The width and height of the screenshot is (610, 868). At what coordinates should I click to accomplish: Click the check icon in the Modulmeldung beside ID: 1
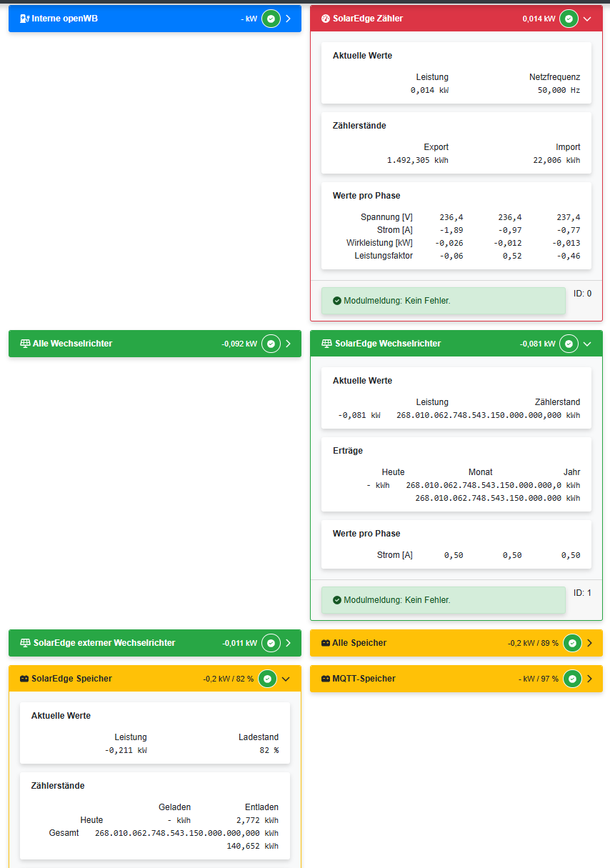point(337,600)
